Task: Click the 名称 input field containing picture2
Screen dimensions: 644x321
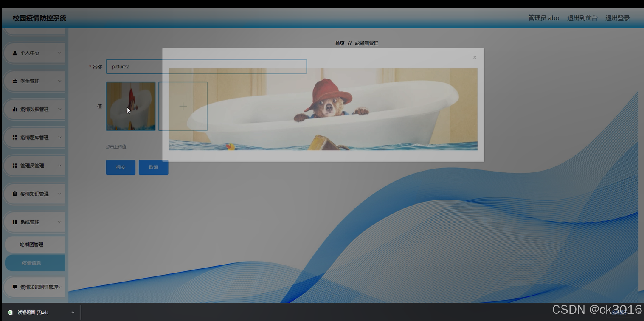Action: (206, 67)
